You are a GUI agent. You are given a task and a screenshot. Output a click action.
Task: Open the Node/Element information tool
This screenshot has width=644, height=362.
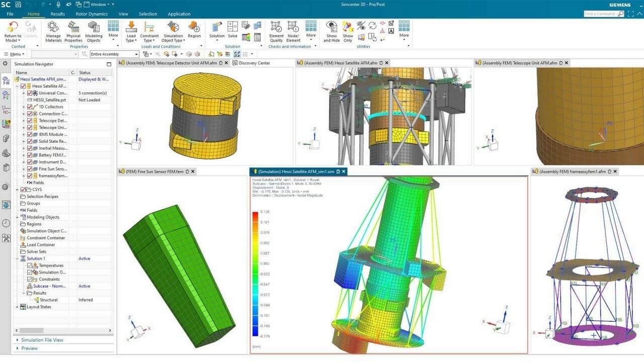point(293,33)
